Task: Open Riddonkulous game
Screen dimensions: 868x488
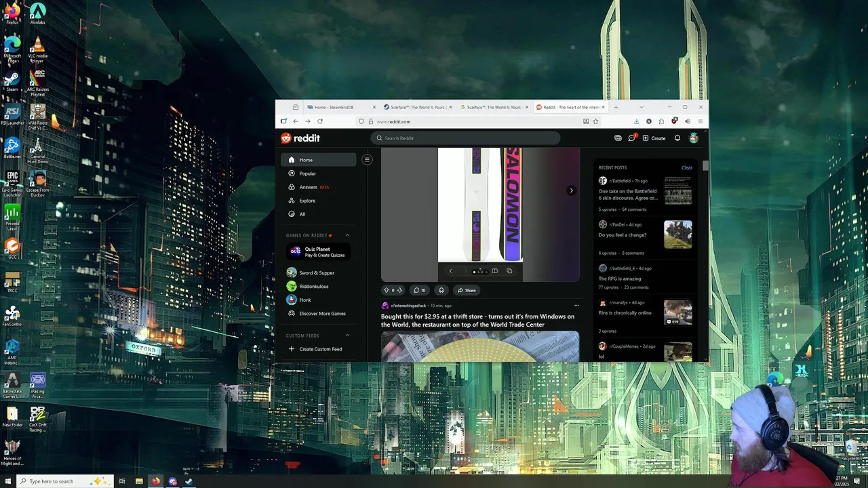Action: pos(309,286)
